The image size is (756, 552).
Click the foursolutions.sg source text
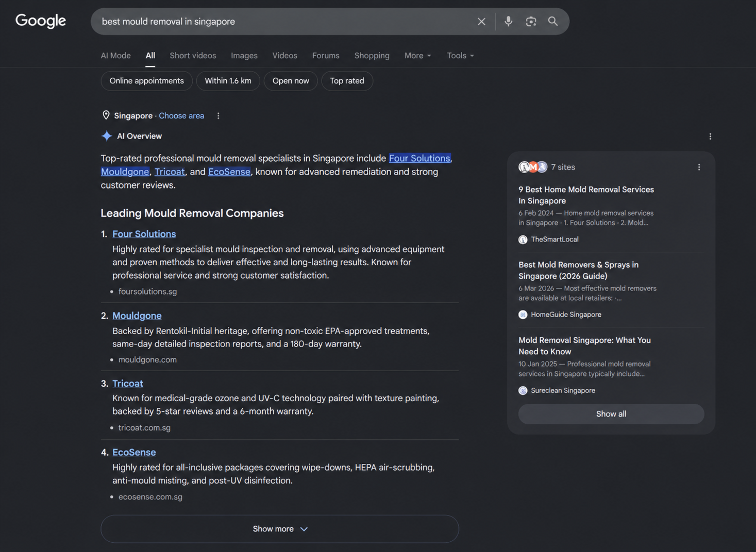coord(147,291)
